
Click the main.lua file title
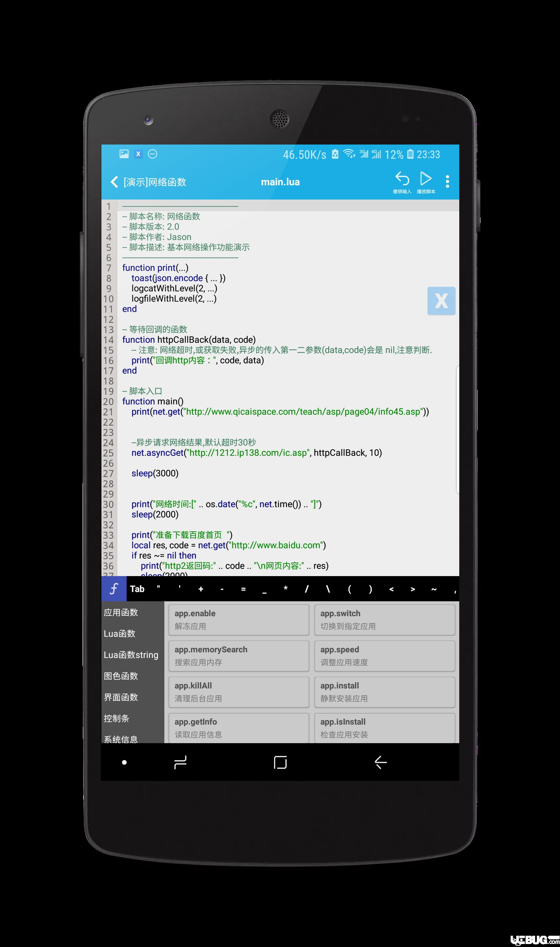(280, 182)
